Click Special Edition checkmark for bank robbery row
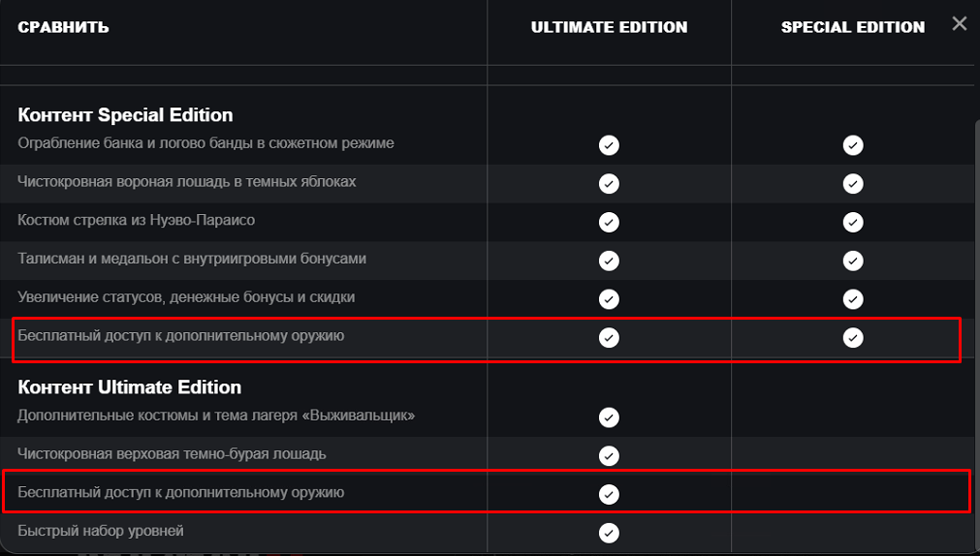The image size is (980, 556). tap(853, 145)
